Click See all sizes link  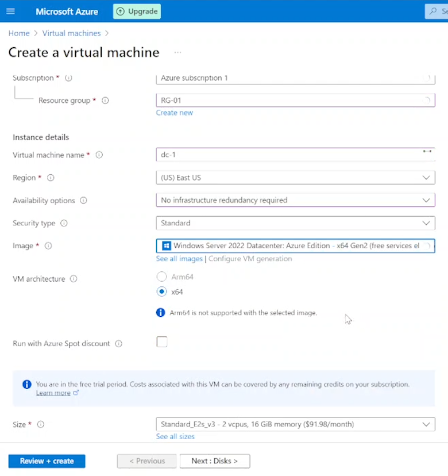coord(175,436)
